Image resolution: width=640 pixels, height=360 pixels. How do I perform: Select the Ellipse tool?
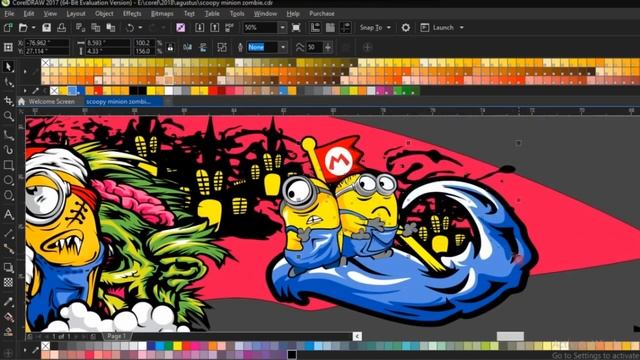pyautogui.click(x=8, y=180)
